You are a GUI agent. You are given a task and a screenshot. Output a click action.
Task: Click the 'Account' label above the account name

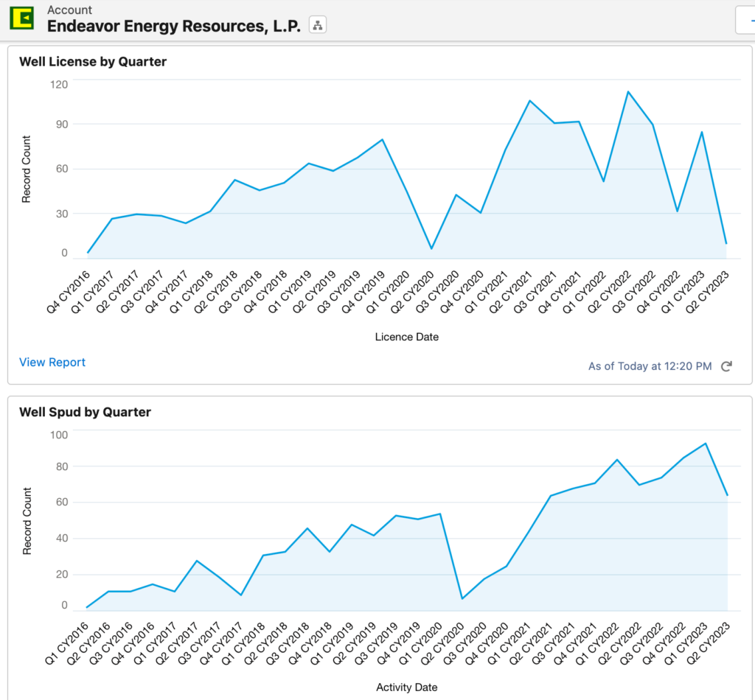tap(69, 10)
